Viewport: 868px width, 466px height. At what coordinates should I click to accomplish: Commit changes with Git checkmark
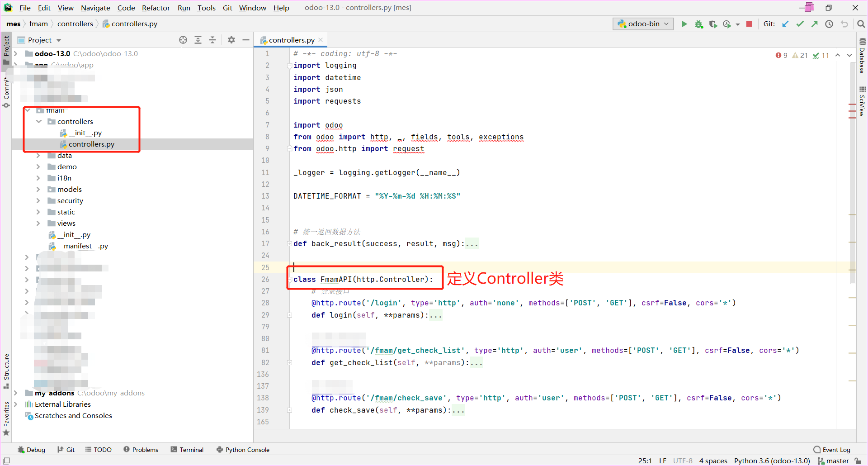[800, 24]
